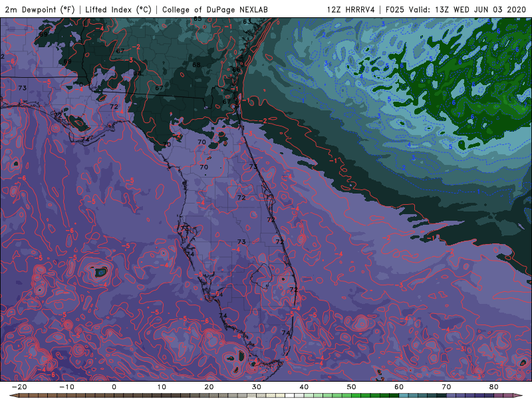Screen dimensions: 532x399
Task: Click the 'College of DuPage NEXLAB' credit text
Action: tap(215, 9)
